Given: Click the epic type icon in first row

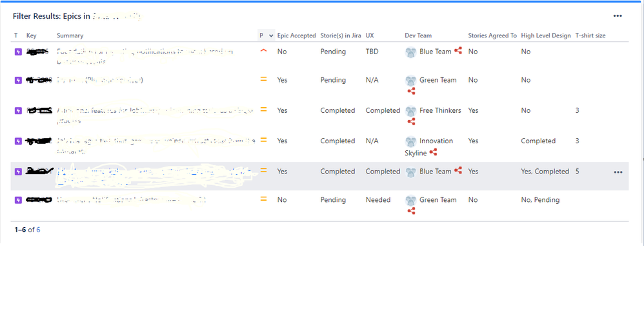Looking at the screenshot, I should (17, 52).
